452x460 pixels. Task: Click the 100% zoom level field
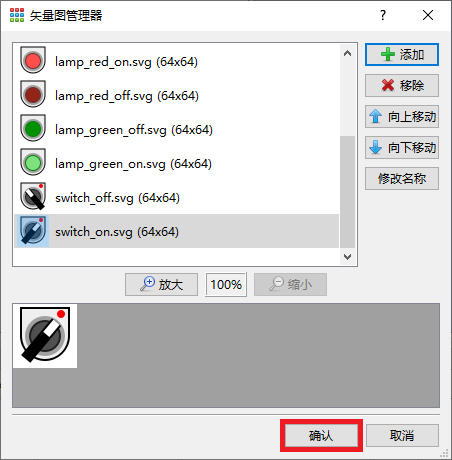point(226,284)
